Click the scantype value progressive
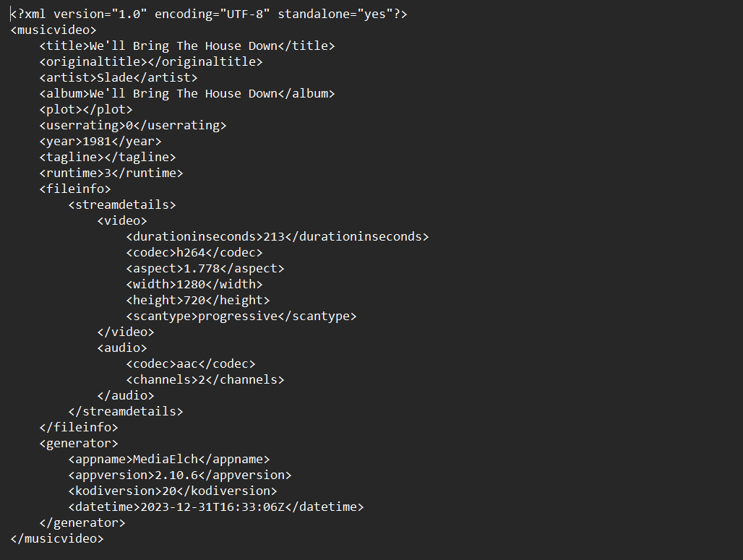743x560 pixels. (x=238, y=316)
